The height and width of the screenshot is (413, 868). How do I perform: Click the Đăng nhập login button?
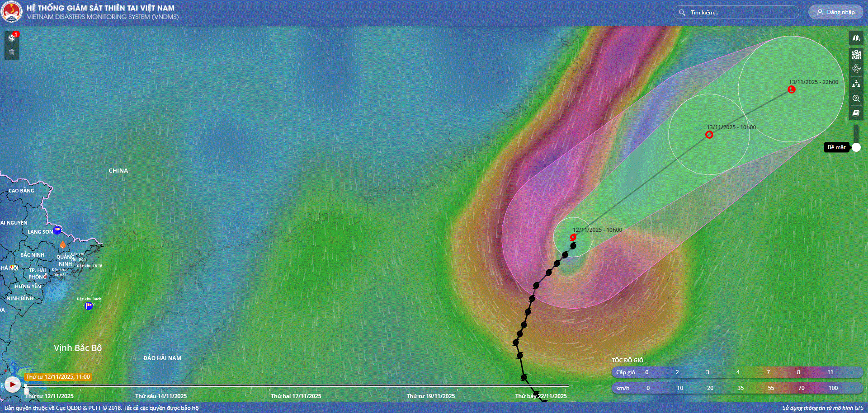[835, 12]
